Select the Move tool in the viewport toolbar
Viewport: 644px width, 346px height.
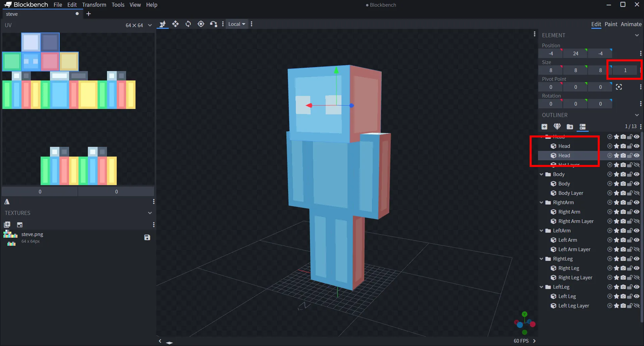176,24
